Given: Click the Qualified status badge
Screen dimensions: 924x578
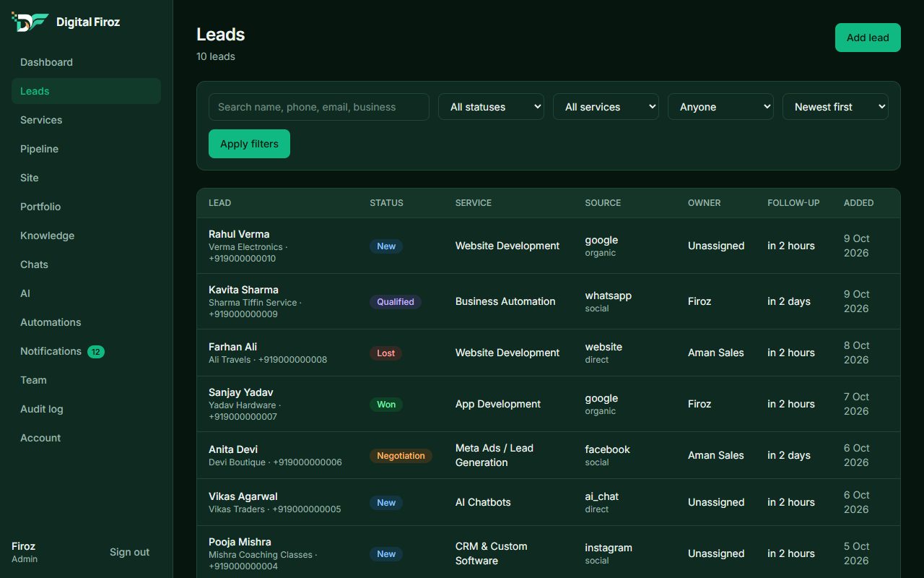Looking at the screenshot, I should coord(396,302).
